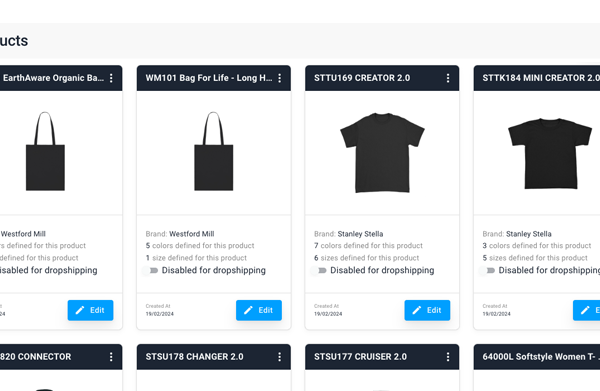Click the STTU169 CREATOR 2.0 title

[x=362, y=78]
